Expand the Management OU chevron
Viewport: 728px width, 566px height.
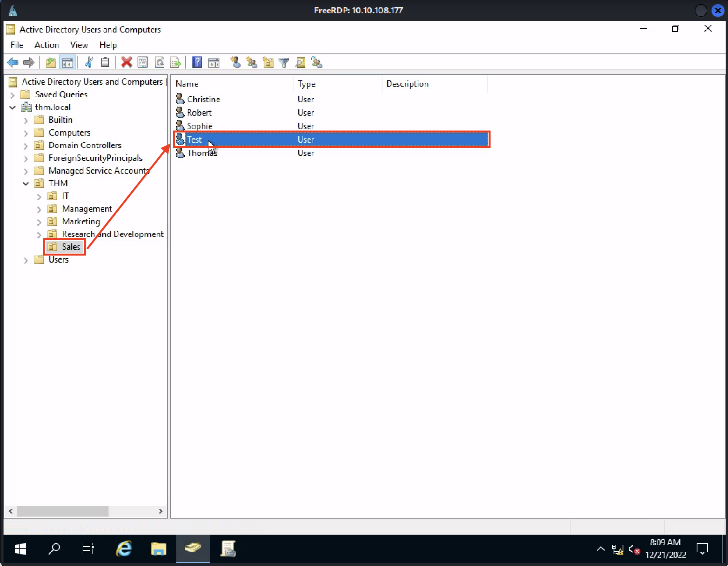(x=39, y=209)
